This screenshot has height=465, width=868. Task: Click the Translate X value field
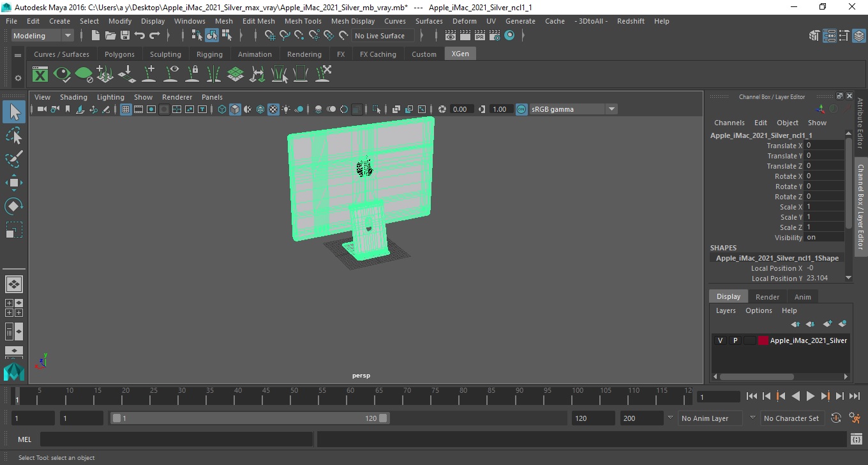[824, 146]
